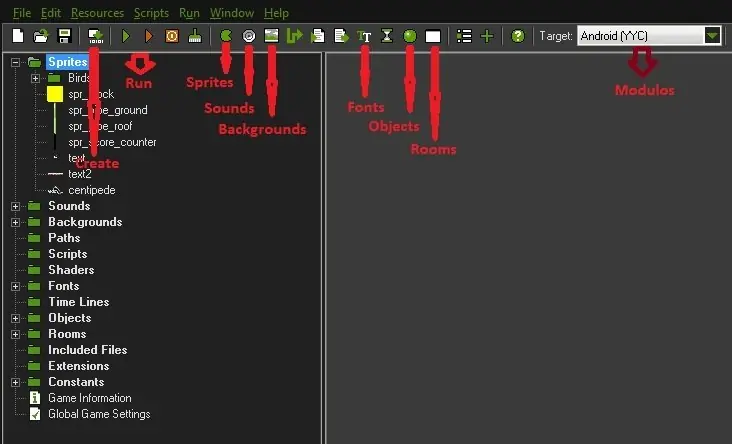Run the game with green play icon
The height and width of the screenshot is (444, 732).
click(126, 36)
